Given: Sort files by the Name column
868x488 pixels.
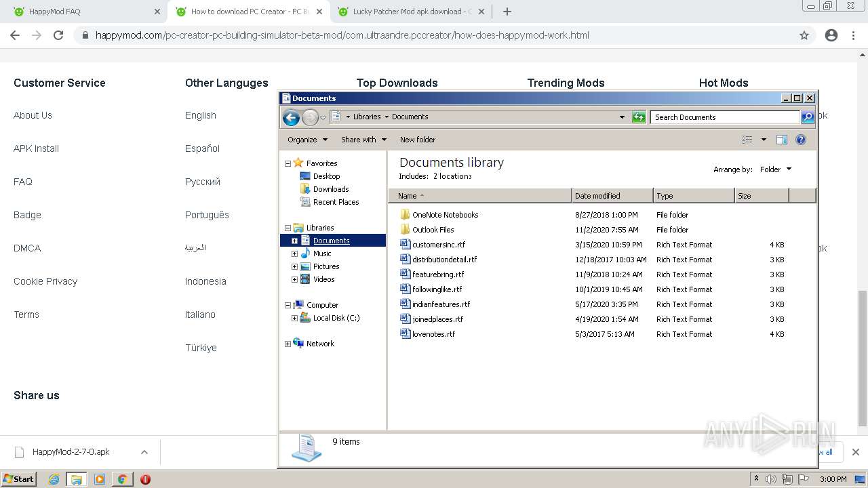Looking at the screenshot, I should click(480, 196).
